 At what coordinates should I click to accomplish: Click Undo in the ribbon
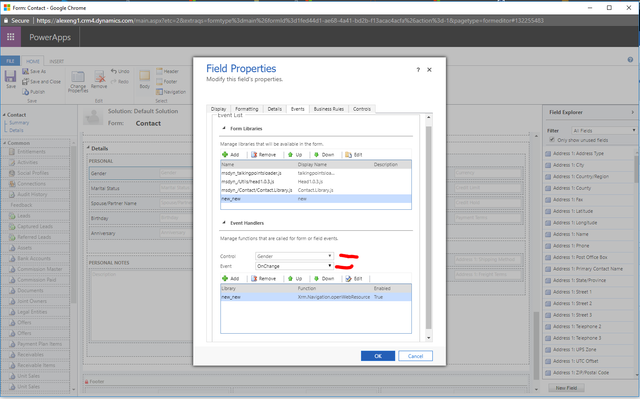coord(120,71)
